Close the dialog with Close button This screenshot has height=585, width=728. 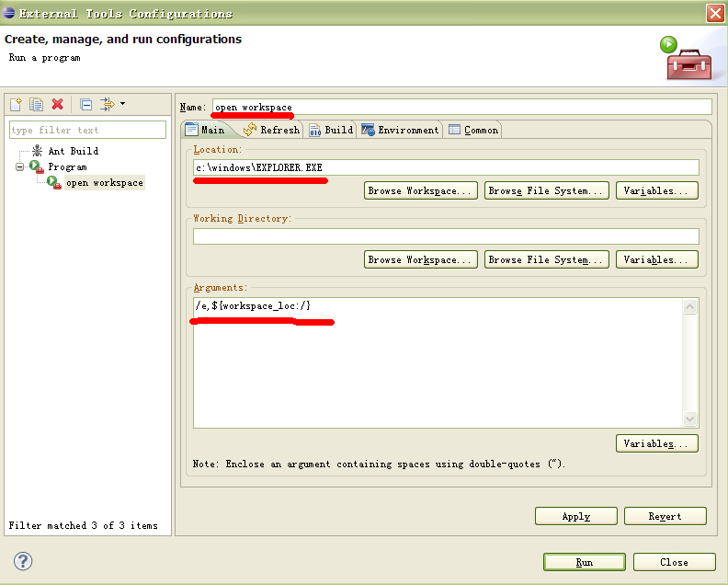[674, 562]
